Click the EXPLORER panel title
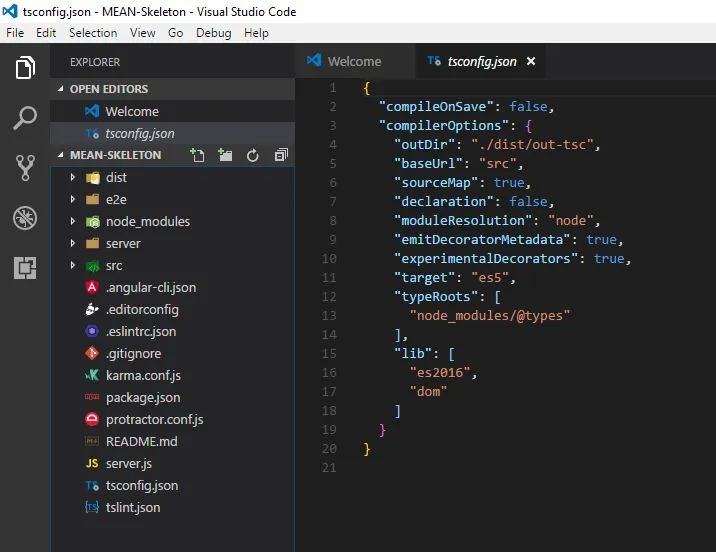This screenshot has height=552, width=716. pyautogui.click(x=95, y=62)
